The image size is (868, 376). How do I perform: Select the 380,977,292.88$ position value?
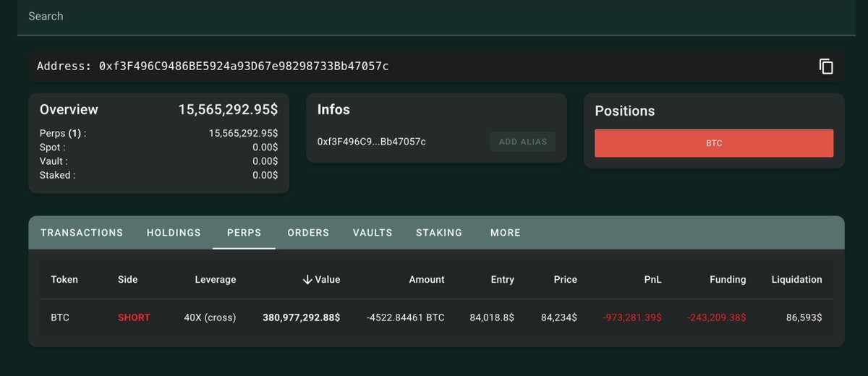click(x=302, y=317)
